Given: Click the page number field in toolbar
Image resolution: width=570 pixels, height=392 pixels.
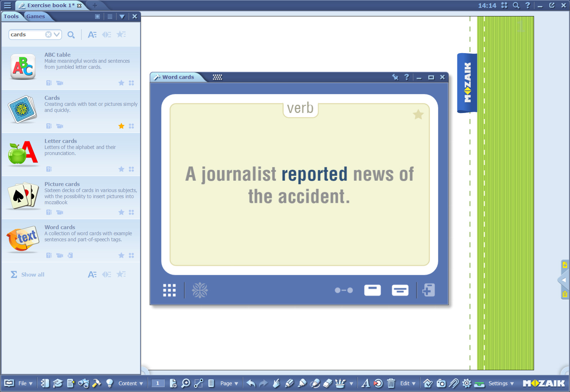Looking at the screenshot, I should coord(157,383).
